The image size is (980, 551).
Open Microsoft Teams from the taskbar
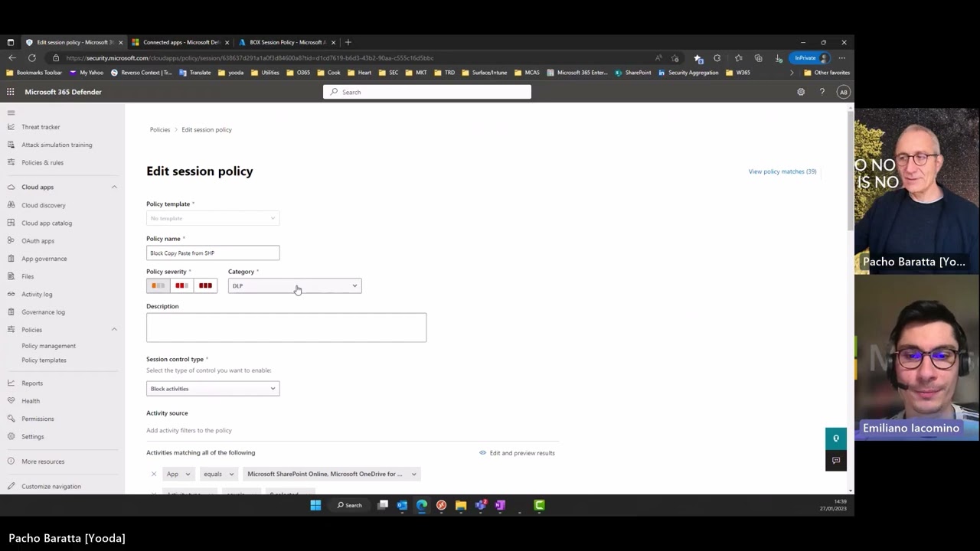tap(480, 505)
